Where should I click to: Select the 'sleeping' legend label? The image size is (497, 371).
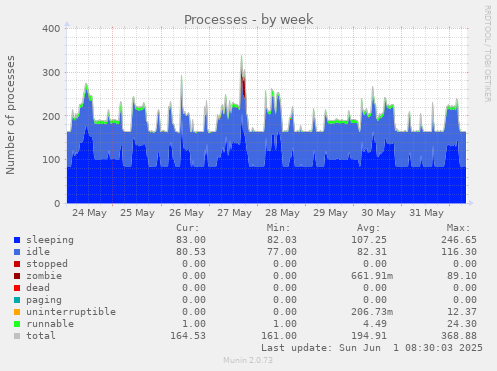pos(50,240)
